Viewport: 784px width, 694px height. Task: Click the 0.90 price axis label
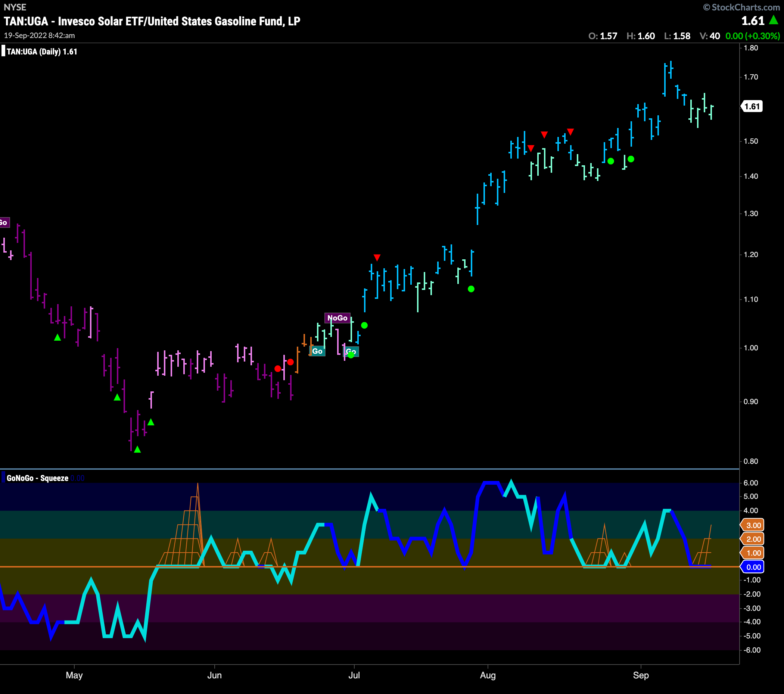click(751, 402)
